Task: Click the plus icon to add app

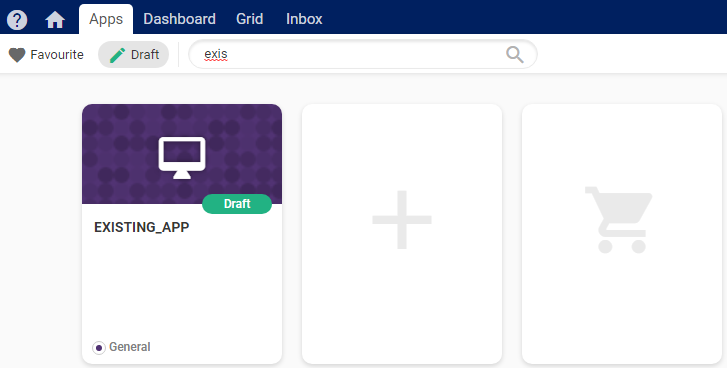Action: pyautogui.click(x=402, y=220)
